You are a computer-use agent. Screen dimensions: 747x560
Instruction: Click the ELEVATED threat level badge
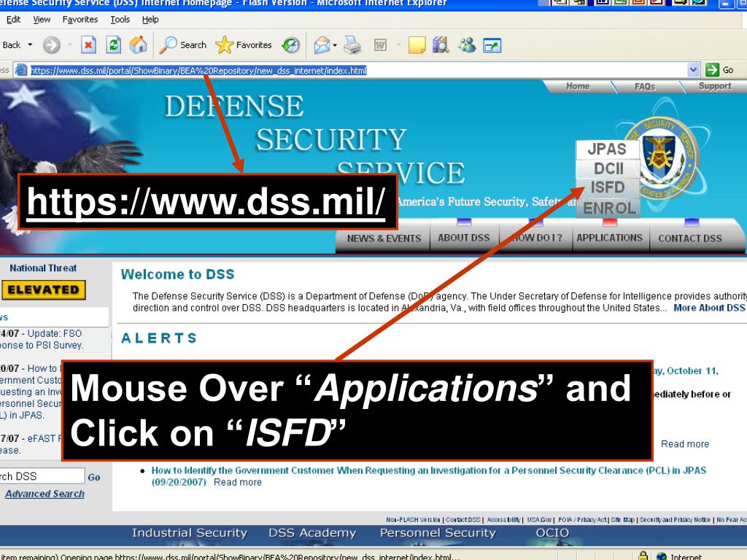(43, 289)
